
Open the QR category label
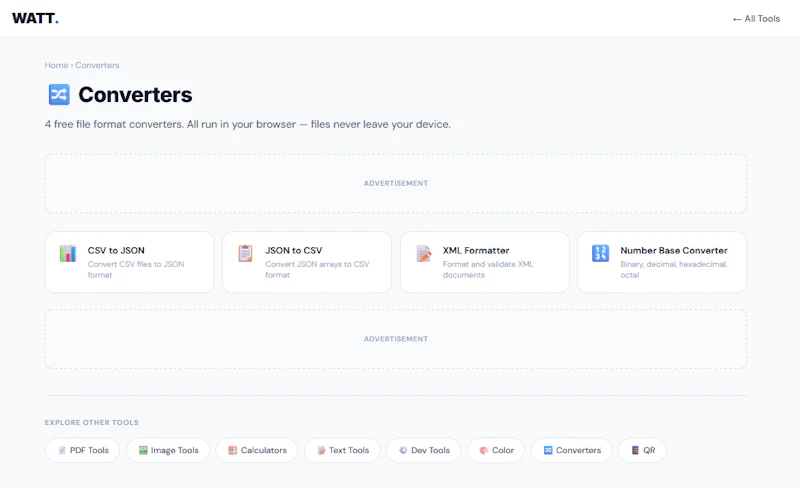649,450
